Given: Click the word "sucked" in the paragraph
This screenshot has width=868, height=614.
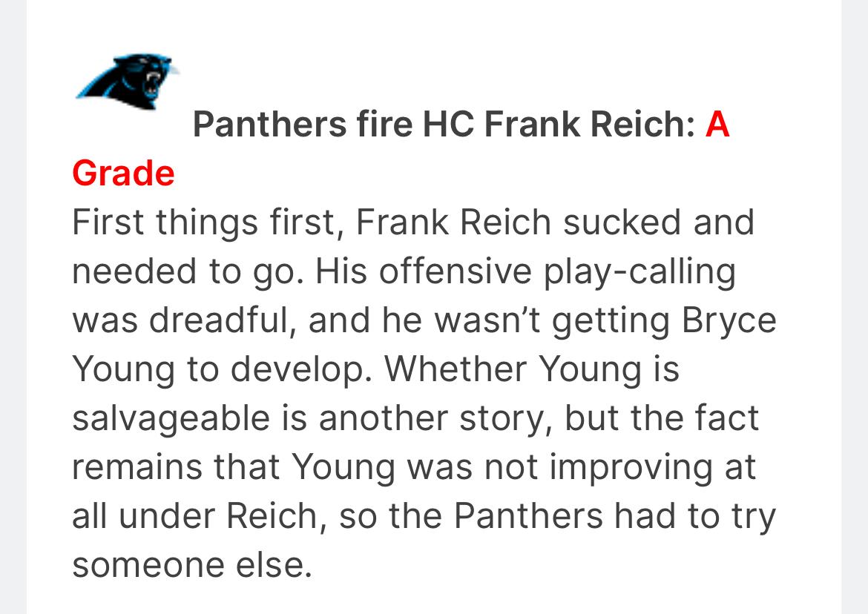Looking at the screenshot, I should 622,222.
